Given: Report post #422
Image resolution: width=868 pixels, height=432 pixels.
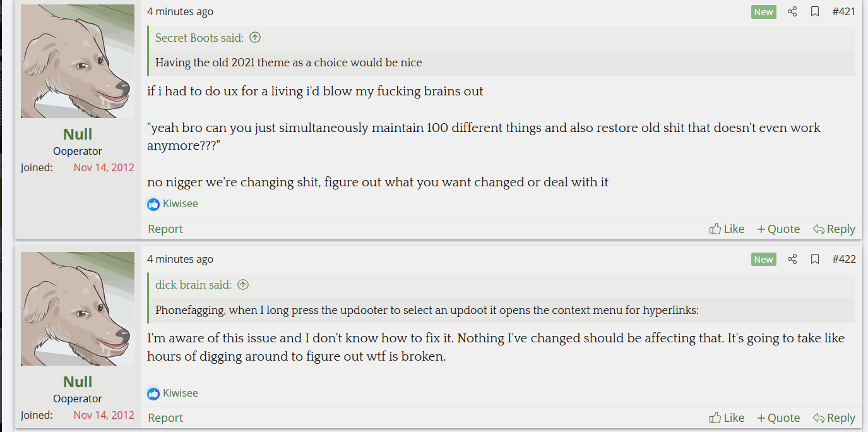Looking at the screenshot, I should click(165, 417).
